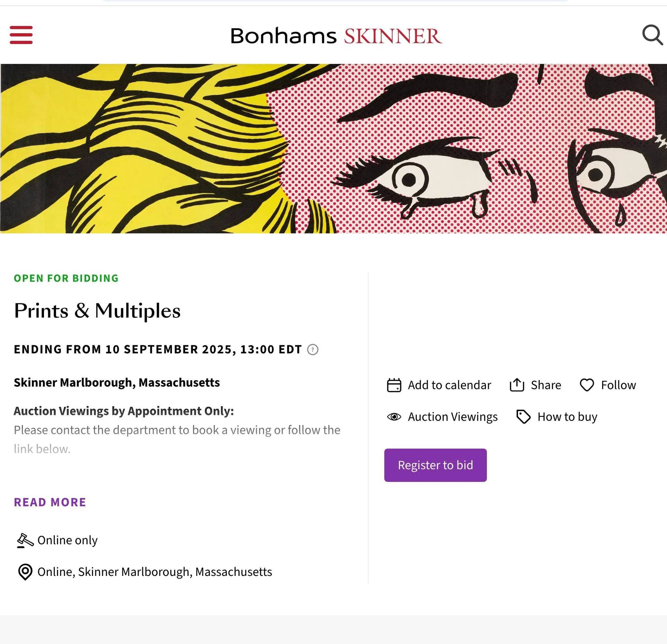Click the help icon beside ending date
The width and height of the screenshot is (667, 644).
pos(312,350)
